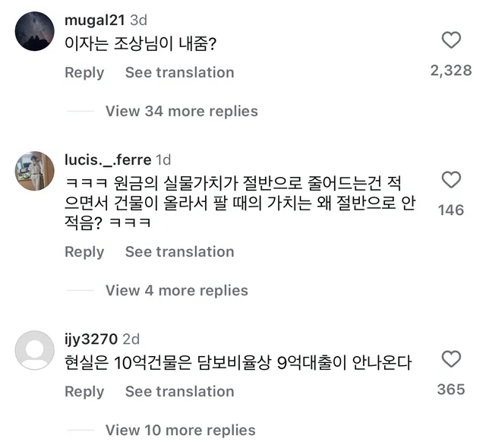
Task: Open the mugal21 username link
Action: tap(95, 21)
